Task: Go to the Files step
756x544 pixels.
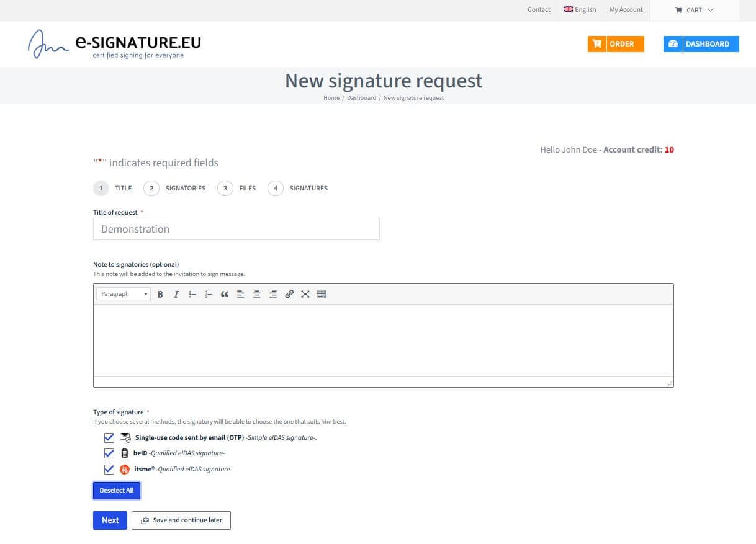Action: [236, 188]
